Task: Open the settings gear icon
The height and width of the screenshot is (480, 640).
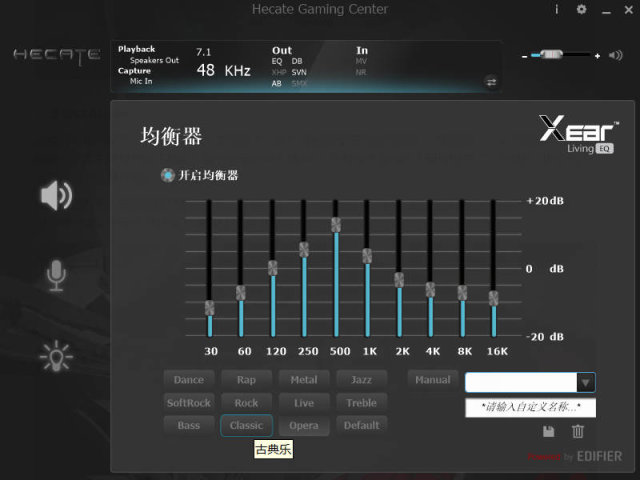Action: point(581,9)
